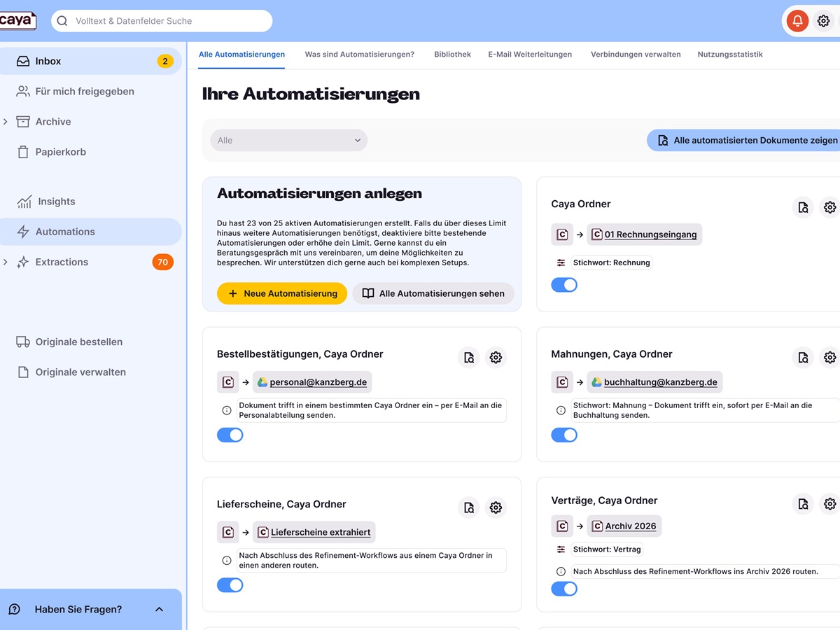Open personal@kanzberg.de destination link
This screenshot has width=840, height=630.
click(312, 382)
